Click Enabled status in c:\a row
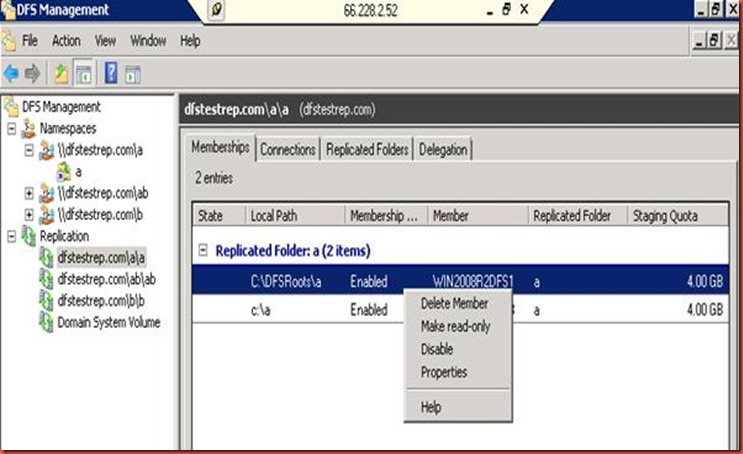Image resolution: width=743 pixels, height=454 pixels. coord(369,310)
